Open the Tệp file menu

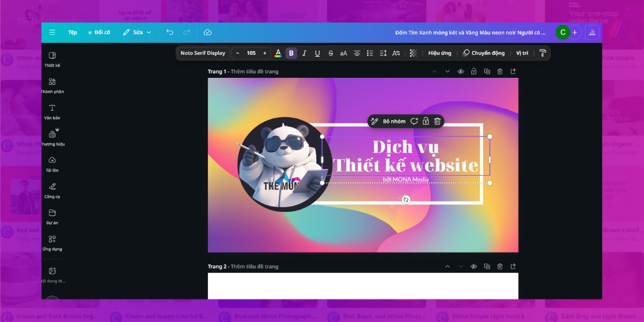pyautogui.click(x=72, y=32)
